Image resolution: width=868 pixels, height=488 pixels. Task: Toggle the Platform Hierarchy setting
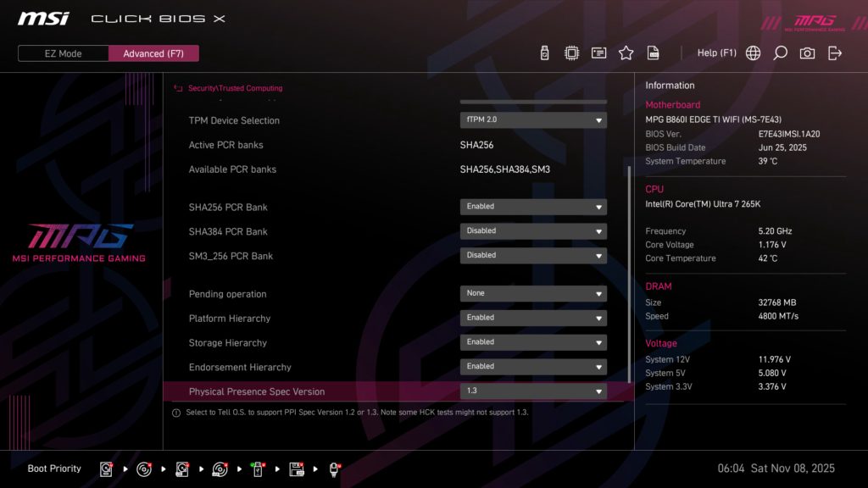click(532, 318)
